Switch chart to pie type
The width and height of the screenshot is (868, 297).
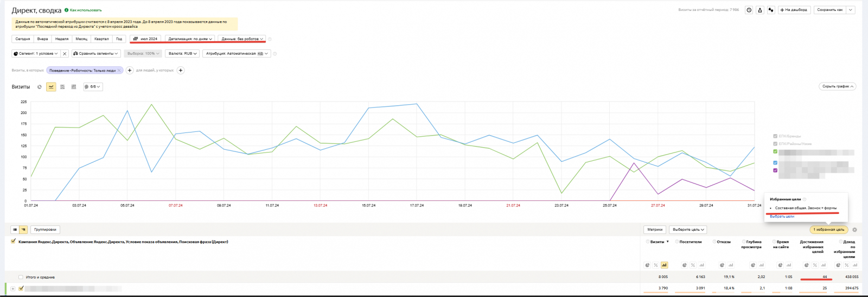[40, 87]
